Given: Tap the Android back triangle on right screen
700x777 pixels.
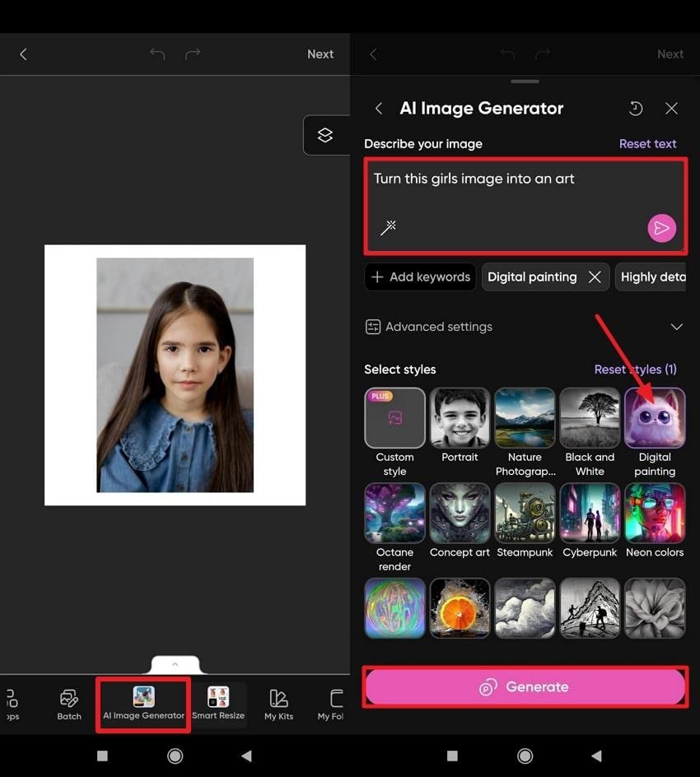Looking at the screenshot, I should coord(596,756).
